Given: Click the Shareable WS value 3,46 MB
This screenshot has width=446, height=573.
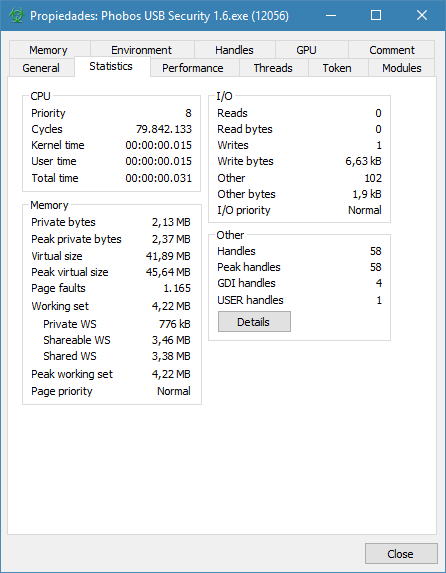Looking at the screenshot, I should [x=171, y=340].
